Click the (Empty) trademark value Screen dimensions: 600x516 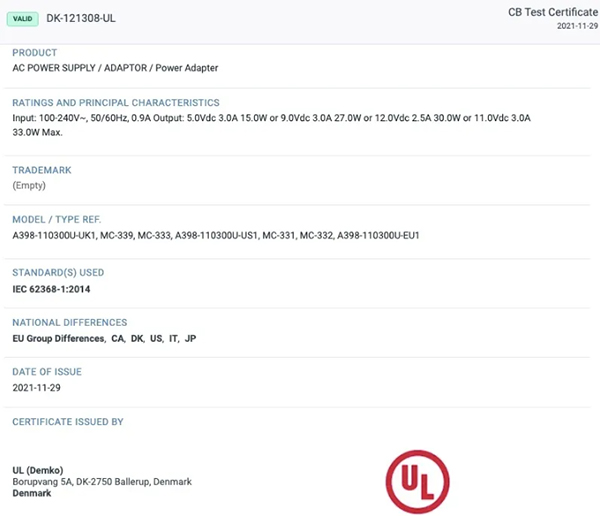(x=29, y=186)
